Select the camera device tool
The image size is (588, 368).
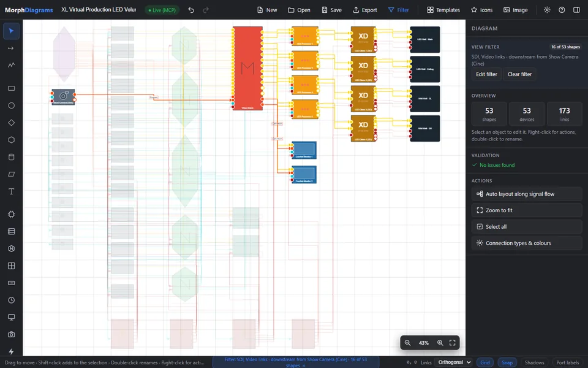click(x=11, y=335)
